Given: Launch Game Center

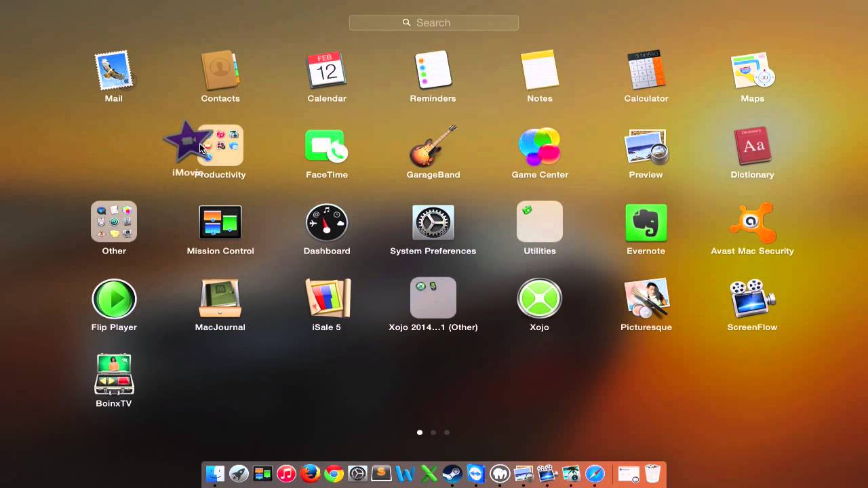Looking at the screenshot, I should 540,146.
